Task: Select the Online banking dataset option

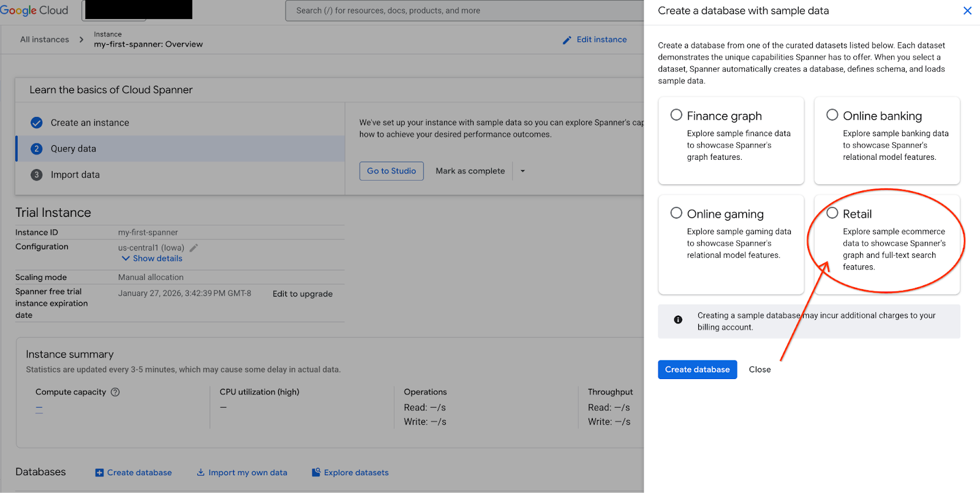Action: pos(832,115)
